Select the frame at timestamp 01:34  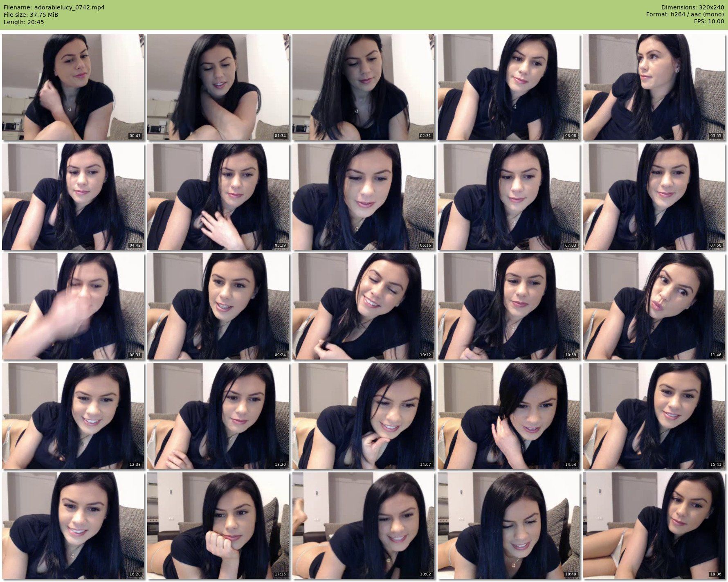[x=218, y=87]
